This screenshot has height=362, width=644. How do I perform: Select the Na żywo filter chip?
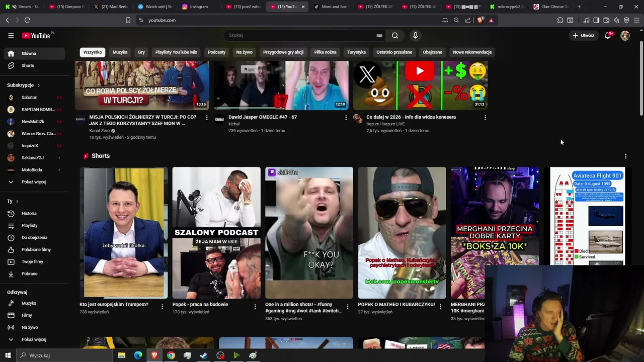(244, 52)
